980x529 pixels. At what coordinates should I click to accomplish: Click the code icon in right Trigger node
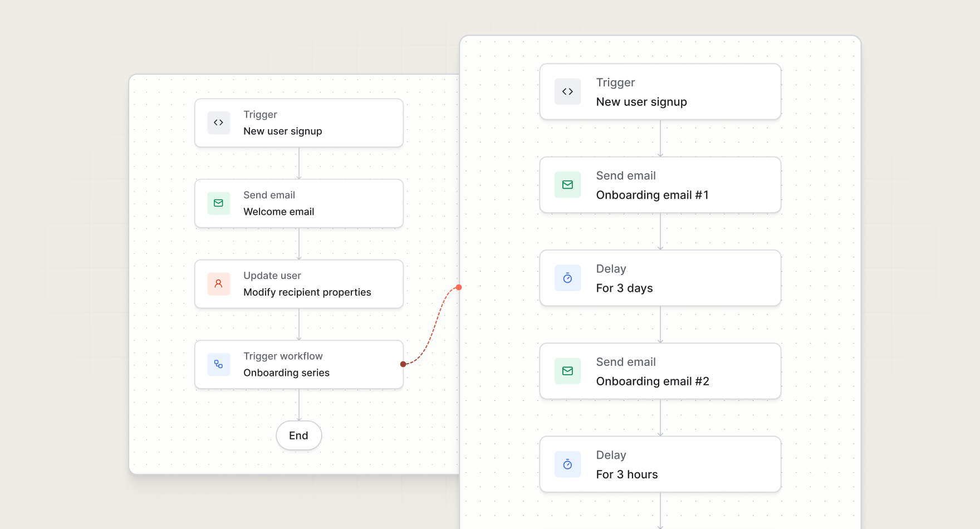coord(567,92)
